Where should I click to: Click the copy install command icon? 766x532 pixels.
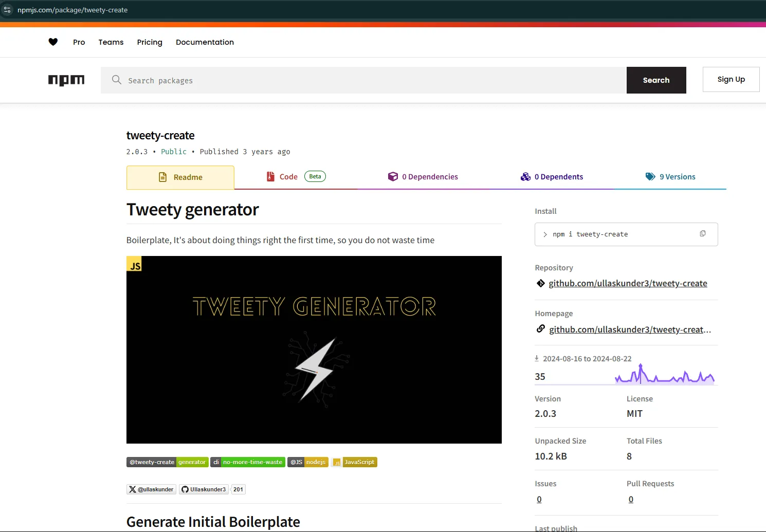702,234
